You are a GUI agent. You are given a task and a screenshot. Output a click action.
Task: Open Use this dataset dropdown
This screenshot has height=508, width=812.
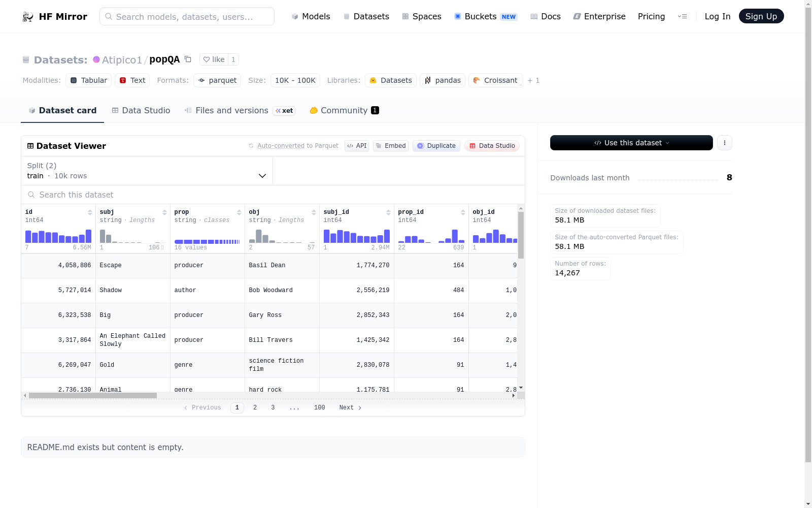click(631, 143)
